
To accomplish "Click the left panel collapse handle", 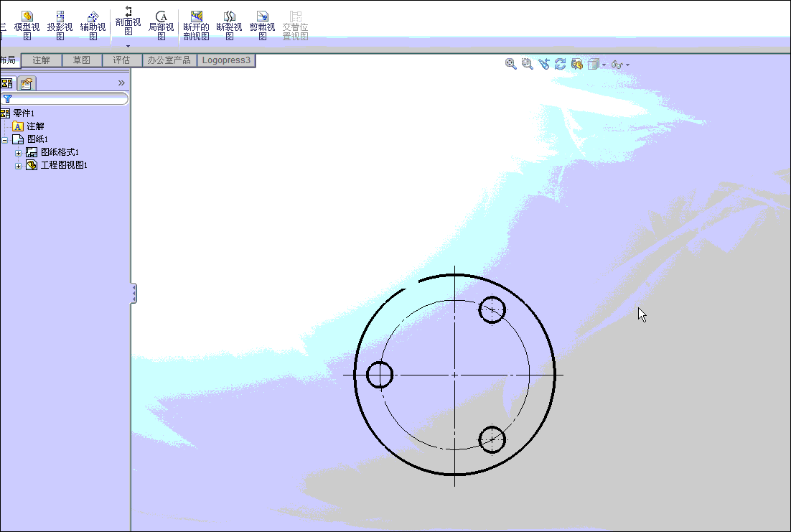I will pyautogui.click(x=134, y=293).
